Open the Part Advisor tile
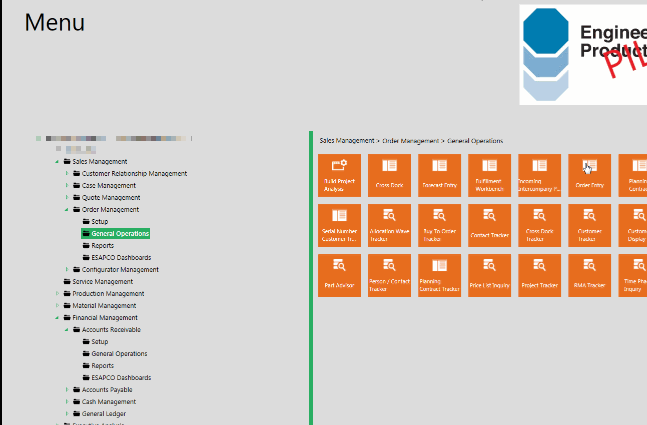This screenshot has width=647, height=425. [x=339, y=275]
